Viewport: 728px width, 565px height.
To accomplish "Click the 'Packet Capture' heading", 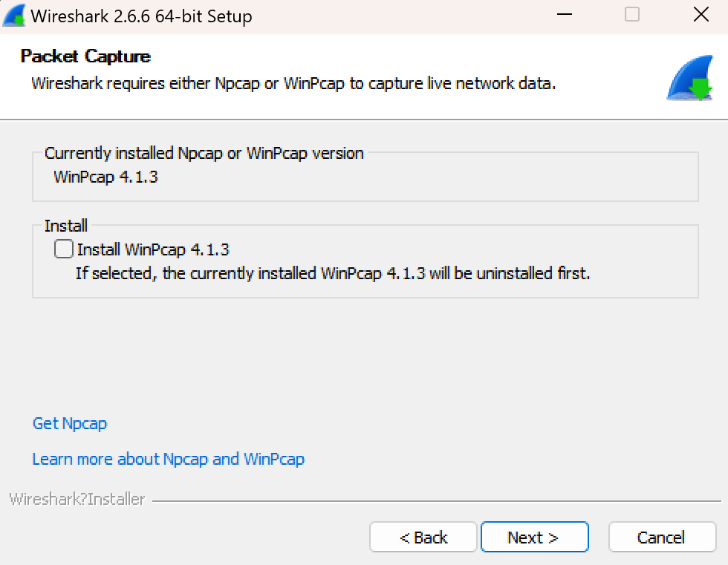I will click(85, 56).
